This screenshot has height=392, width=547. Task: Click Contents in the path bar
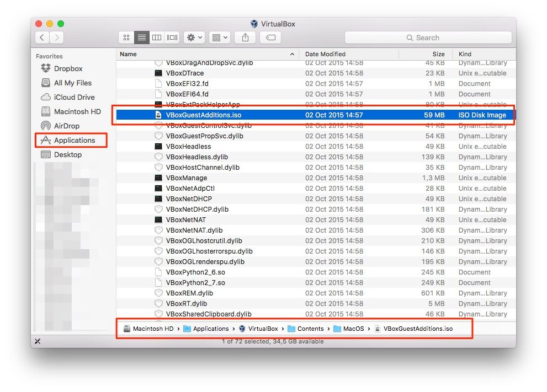pyautogui.click(x=306, y=329)
